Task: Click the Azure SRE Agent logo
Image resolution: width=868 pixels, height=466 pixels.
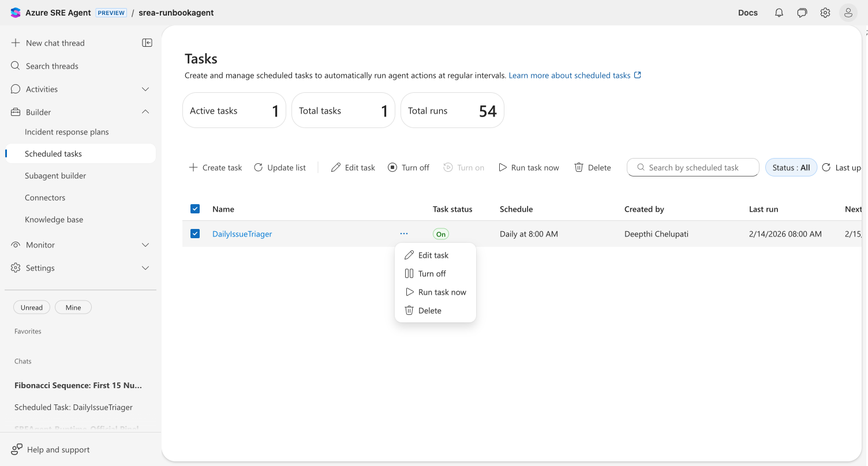Action: tap(16, 13)
